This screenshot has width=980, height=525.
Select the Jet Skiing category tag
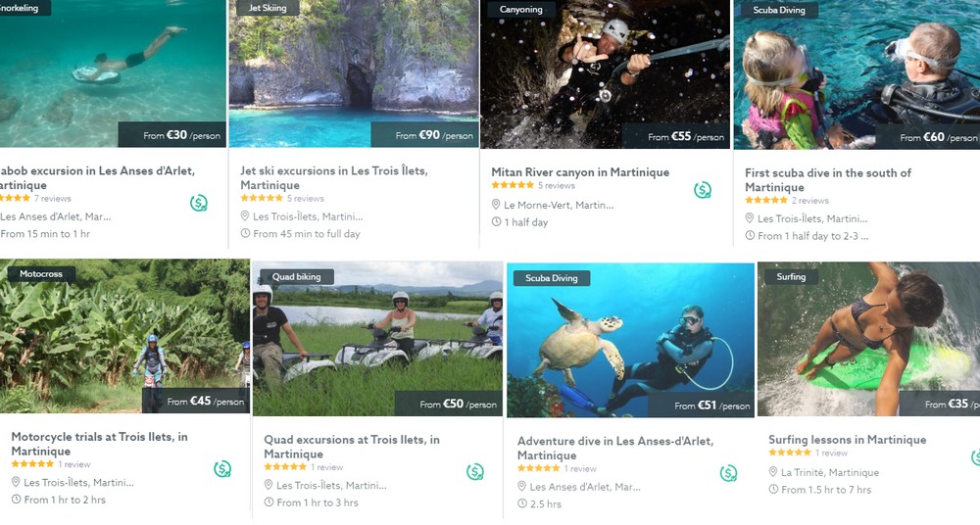pyautogui.click(x=268, y=8)
